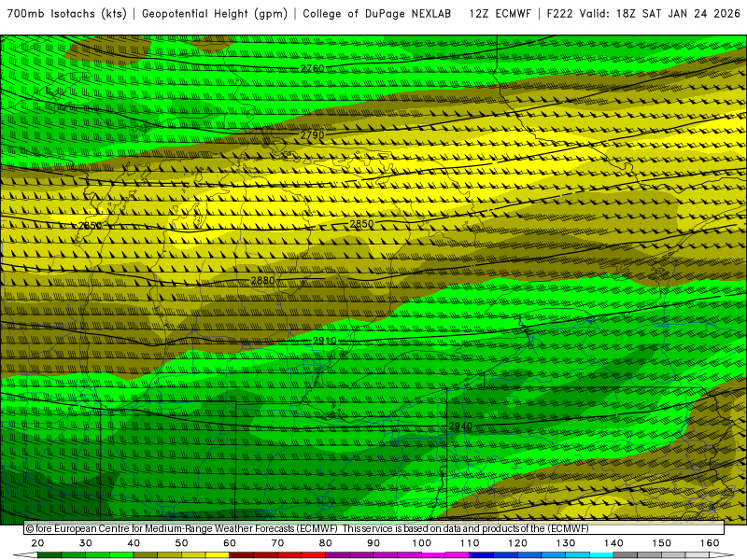Click the 110 label on the color scale
747x560 pixels.
[470, 543]
